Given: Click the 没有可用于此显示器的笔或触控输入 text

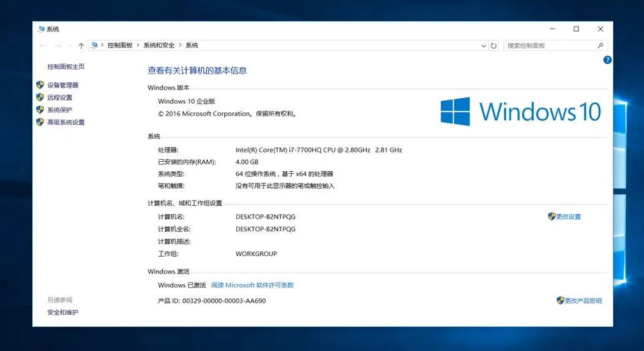Looking at the screenshot, I should click(x=285, y=186).
